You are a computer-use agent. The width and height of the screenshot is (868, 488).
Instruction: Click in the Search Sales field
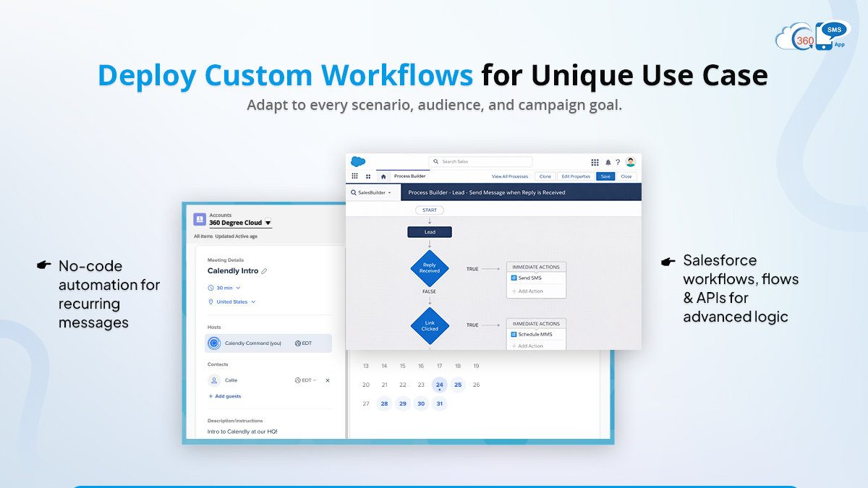480,162
